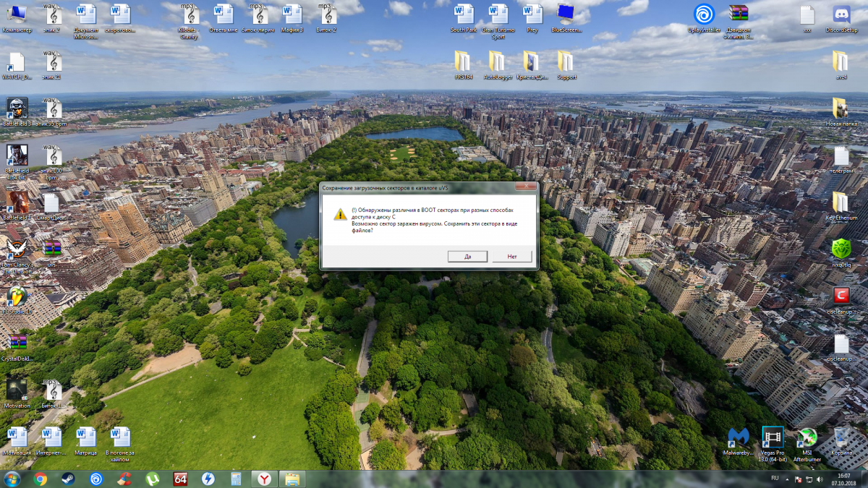Open the КристалДи... folder icon
The image size is (868, 488).
532,65
